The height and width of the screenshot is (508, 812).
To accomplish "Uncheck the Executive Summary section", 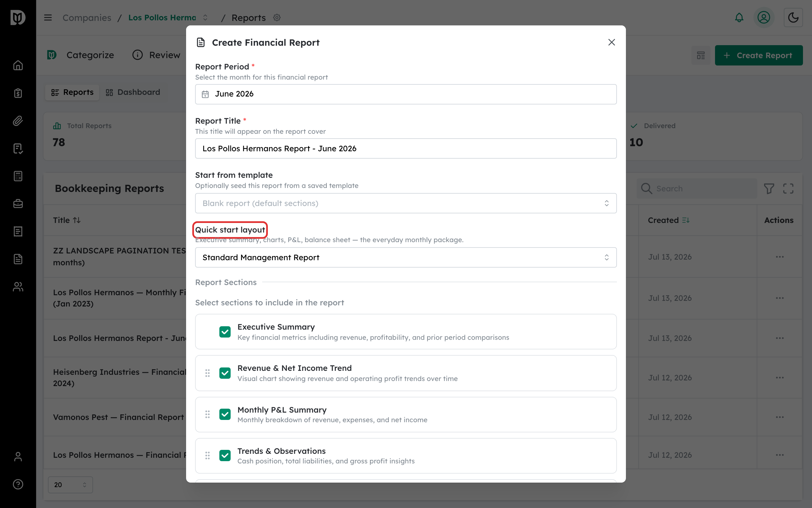I will tap(225, 332).
